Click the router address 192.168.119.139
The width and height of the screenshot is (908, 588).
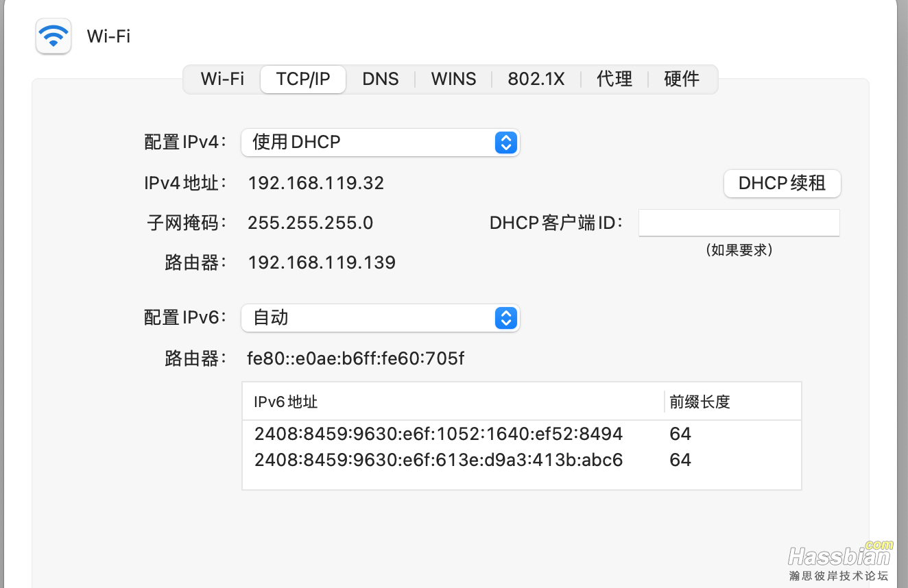(x=322, y=262)
